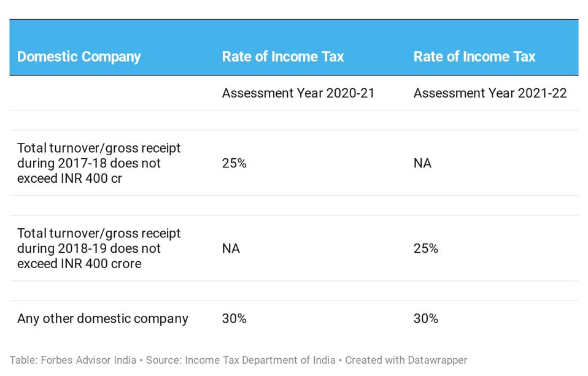Click 25% rate in the 2017-18 turnover row
This screenshot has height=376, width=588.
tap(234, 163)
